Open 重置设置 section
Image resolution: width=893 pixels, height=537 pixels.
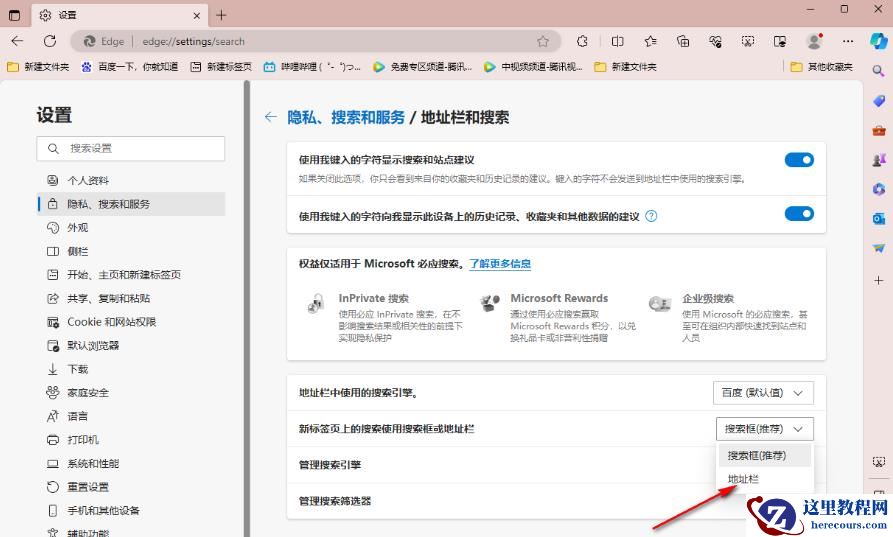pyautogui.click(x=132, y=487)
